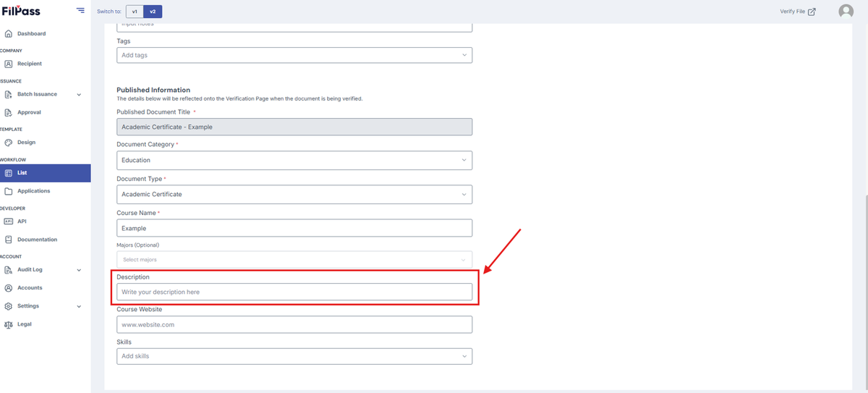This screenshot has height=393, width=868.
Task: Open the Legal menu item
Action: tap(25, 324)
